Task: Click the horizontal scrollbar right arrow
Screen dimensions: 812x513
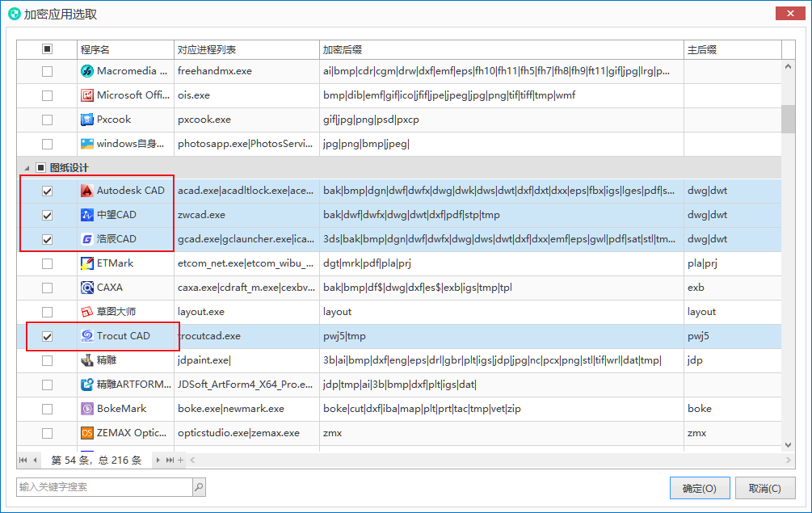Action: tap(789, 460)
